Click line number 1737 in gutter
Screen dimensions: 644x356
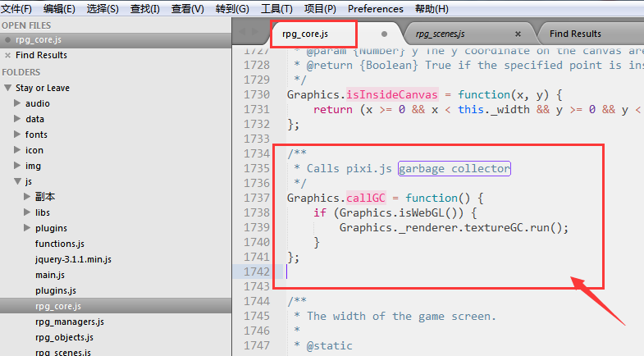pos(257,198)
